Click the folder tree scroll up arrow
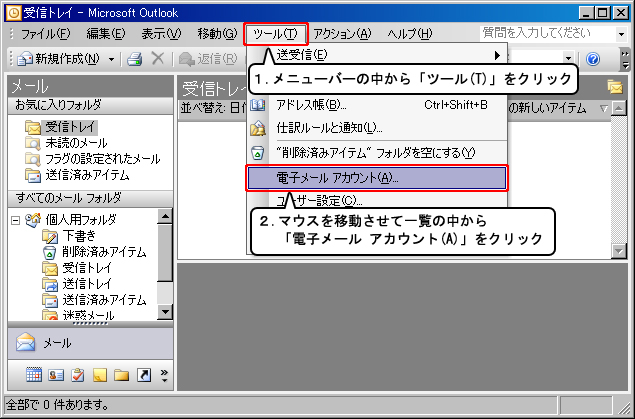 (x=165, y=216)
